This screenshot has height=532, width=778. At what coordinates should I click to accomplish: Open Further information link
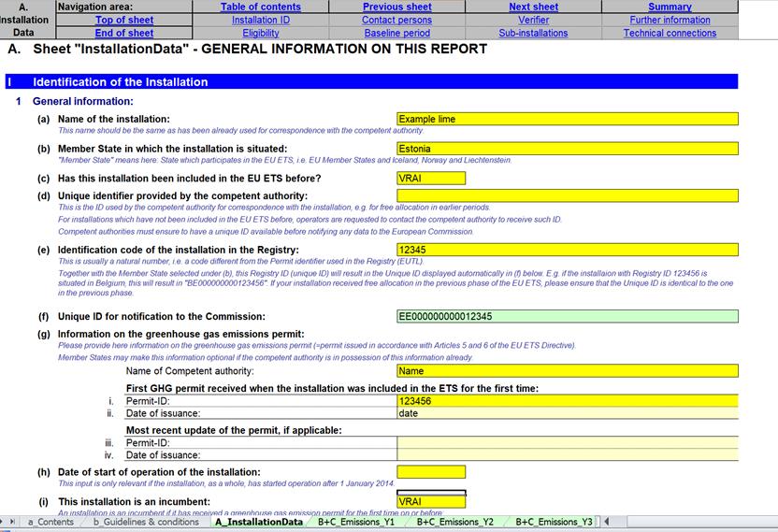[x=670, y=20]
